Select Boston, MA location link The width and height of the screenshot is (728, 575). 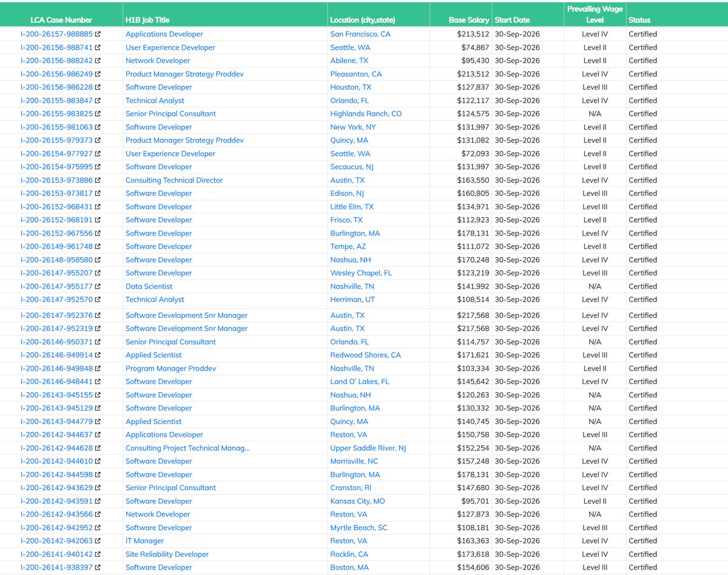click(x=349, y=568)
